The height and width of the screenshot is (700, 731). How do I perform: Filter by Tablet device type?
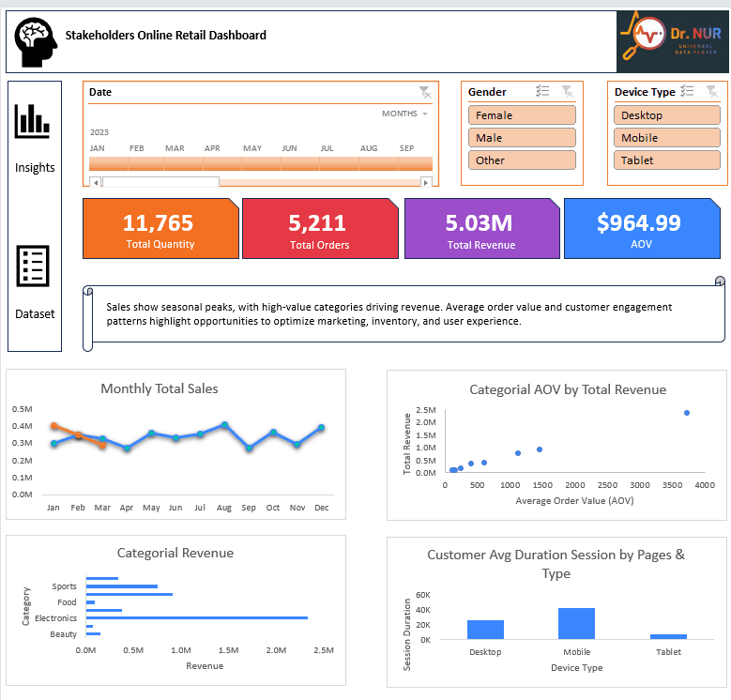pos(666,160)
